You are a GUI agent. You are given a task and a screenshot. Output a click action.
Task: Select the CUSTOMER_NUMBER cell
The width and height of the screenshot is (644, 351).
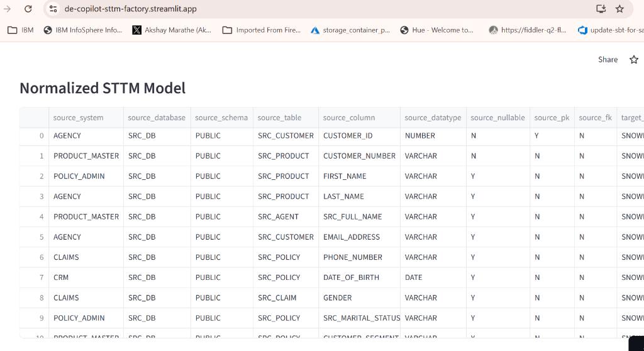(x=359, y=156)
